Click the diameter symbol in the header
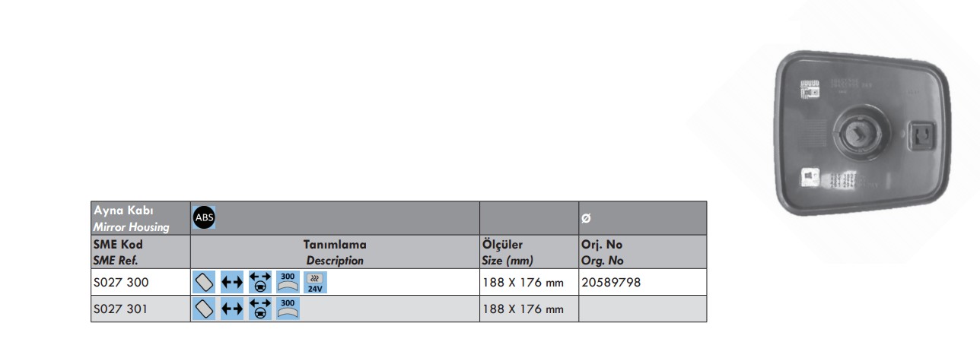Viewport: 980px width, 342px height. click(586, 218)
